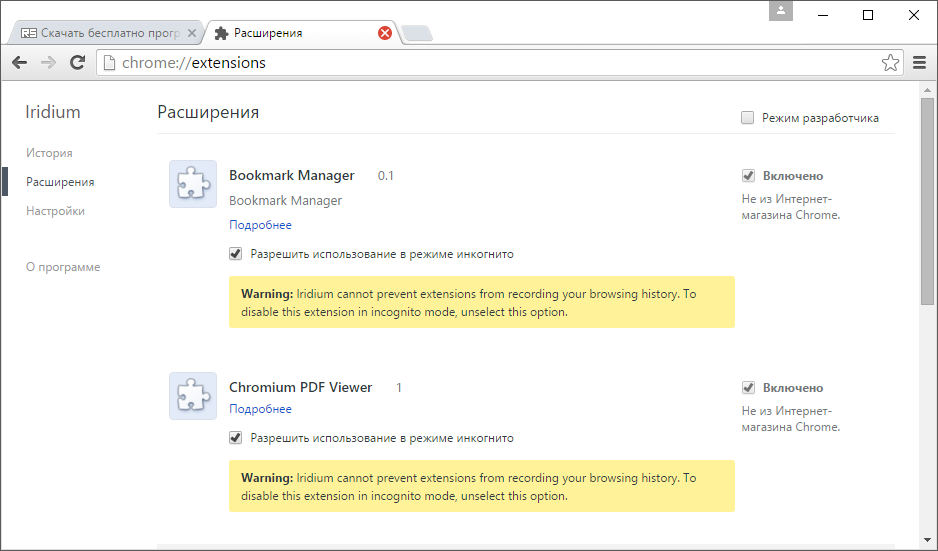The width and height of the screenshot is (938, 551).
Task: Click the vertical scrollbar thumb
Action: [x=927, y=202]
